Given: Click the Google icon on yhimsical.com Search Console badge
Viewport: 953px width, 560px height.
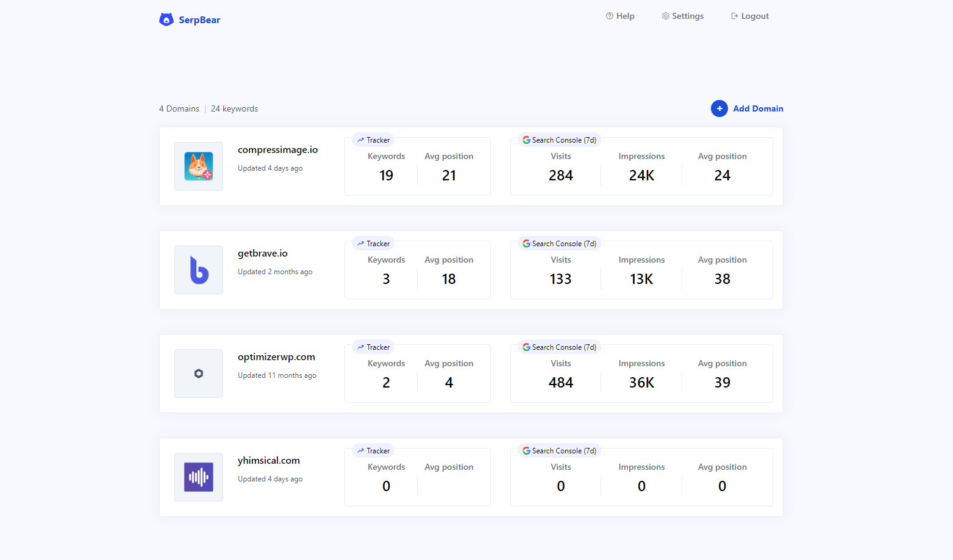Looking at the screenshot, I should pyautogui.click(x=526, y=450).
